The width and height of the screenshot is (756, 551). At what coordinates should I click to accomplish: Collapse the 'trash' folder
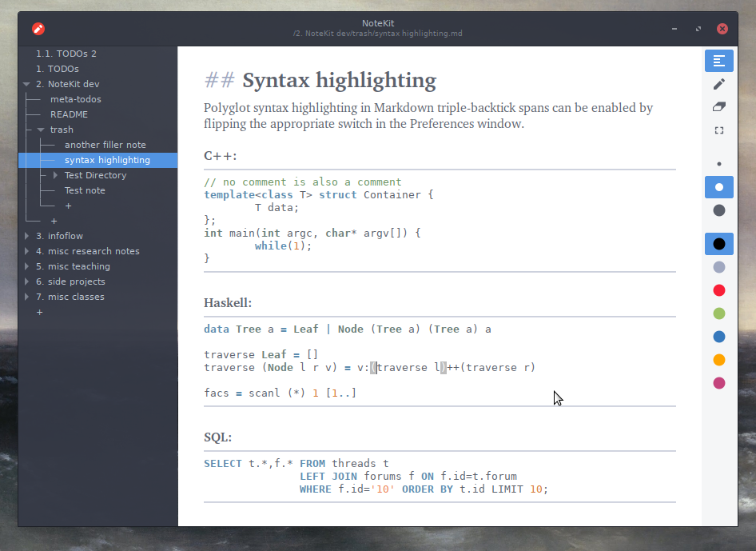tap(41, 130)
